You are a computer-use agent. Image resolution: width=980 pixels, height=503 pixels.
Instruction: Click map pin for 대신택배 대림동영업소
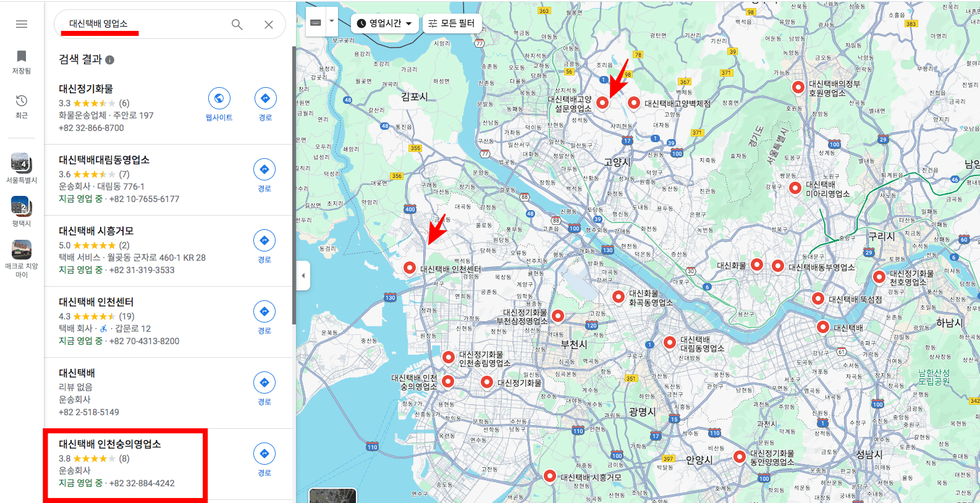tap(670, 342)
